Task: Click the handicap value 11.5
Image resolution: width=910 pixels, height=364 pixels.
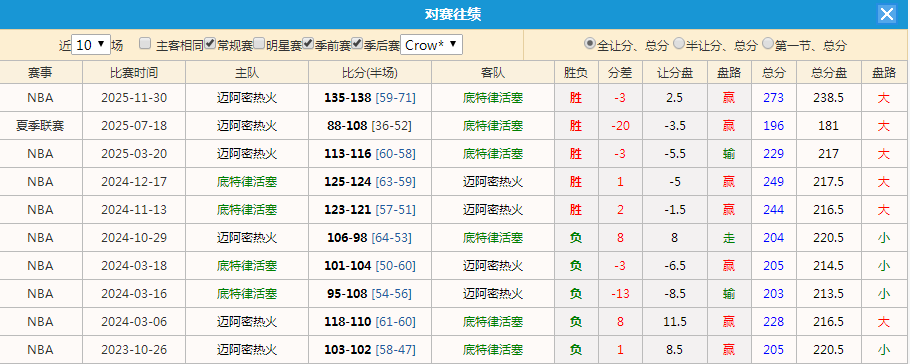Action: tap(674, 322)
